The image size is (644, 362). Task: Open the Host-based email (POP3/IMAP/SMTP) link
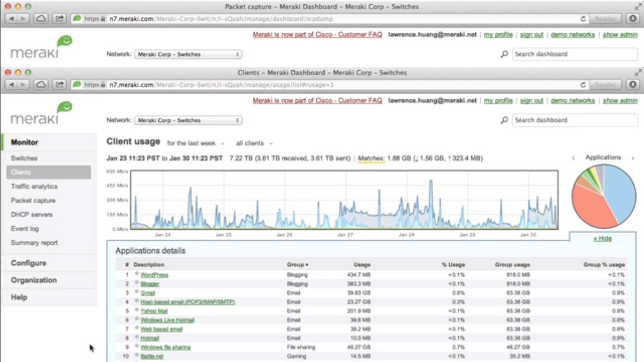tap(188, 302)
